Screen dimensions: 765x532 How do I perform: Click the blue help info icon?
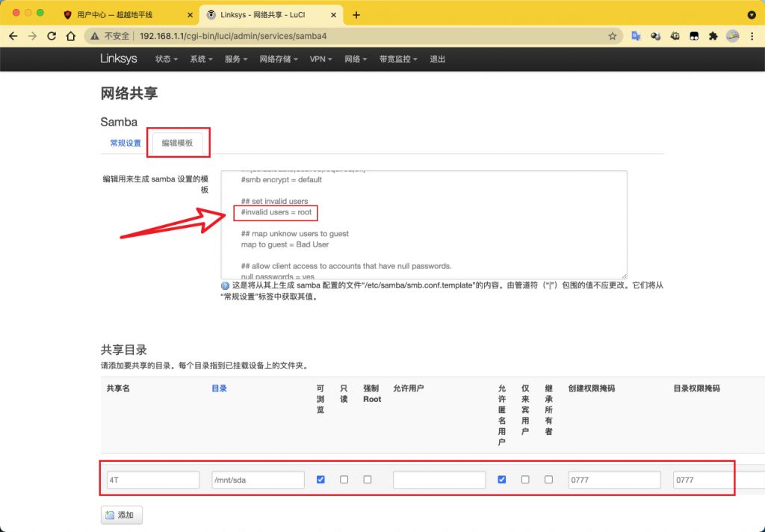click(225, 286)
